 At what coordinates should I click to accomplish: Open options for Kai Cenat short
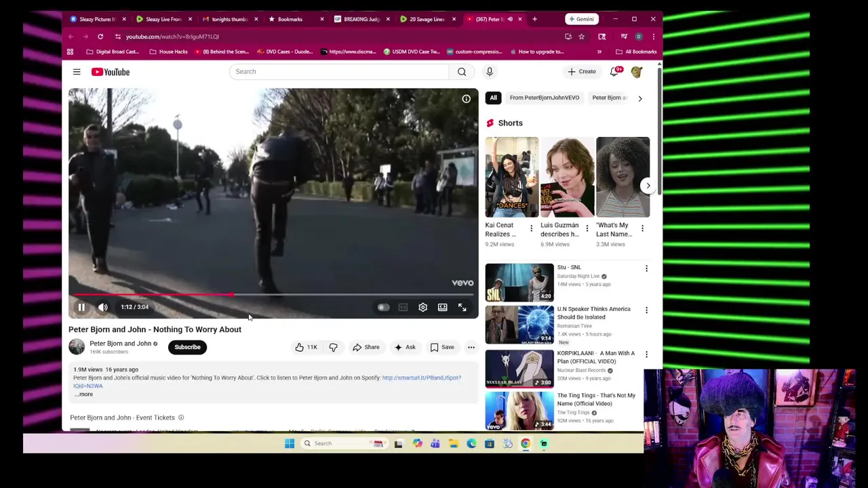(x=531, y=228)
